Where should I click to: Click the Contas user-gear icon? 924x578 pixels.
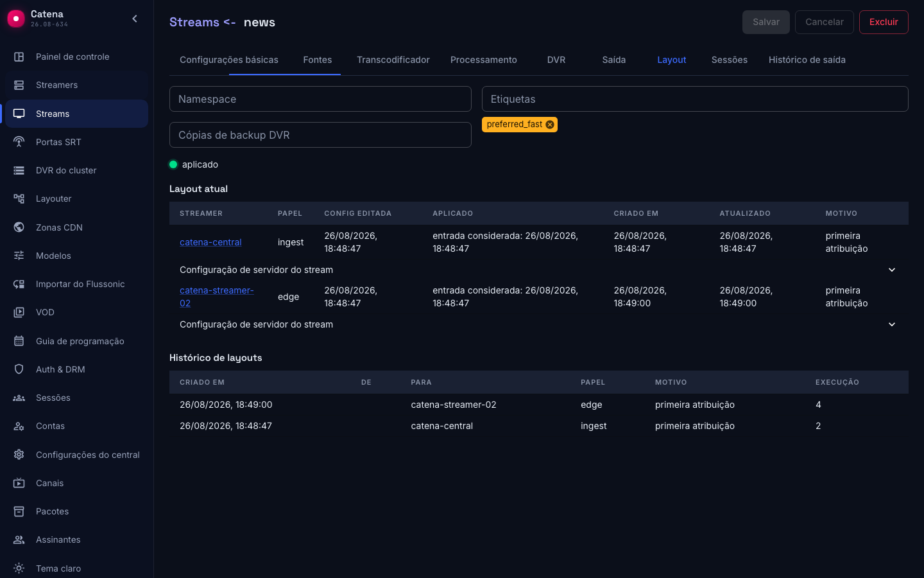19,426
